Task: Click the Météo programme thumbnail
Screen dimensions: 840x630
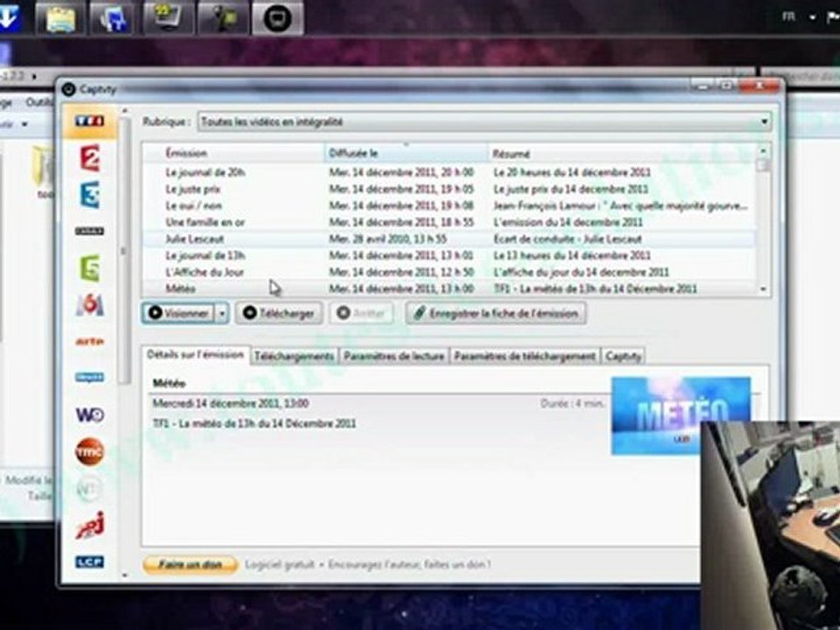Action: click(x=681, y=416)
